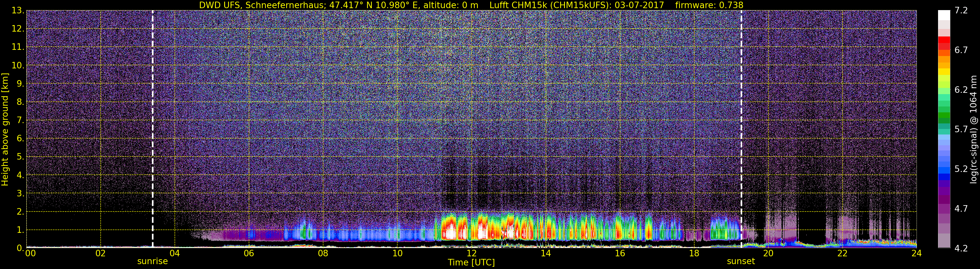Click the height axis tick '0.'
Image resolution: width=980 pixels, height=269 pixels.
(x=20, y=248)
